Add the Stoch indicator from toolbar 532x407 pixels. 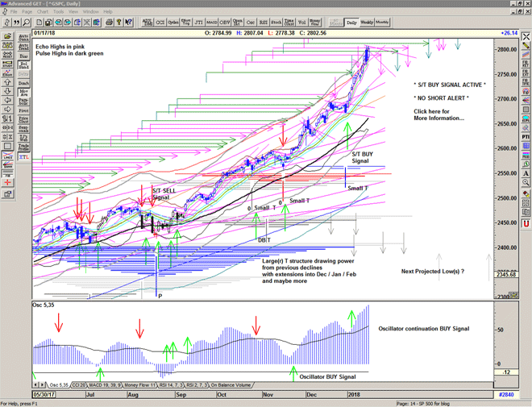(x=276, y=23)
